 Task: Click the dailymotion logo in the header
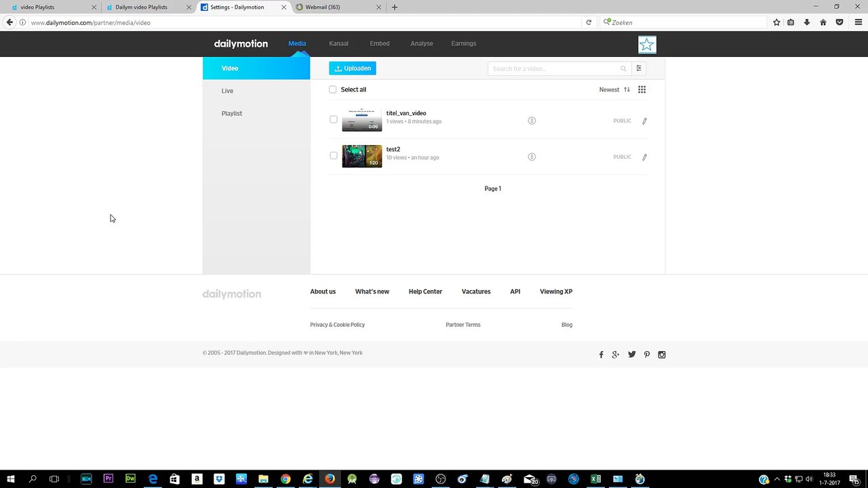241,43
